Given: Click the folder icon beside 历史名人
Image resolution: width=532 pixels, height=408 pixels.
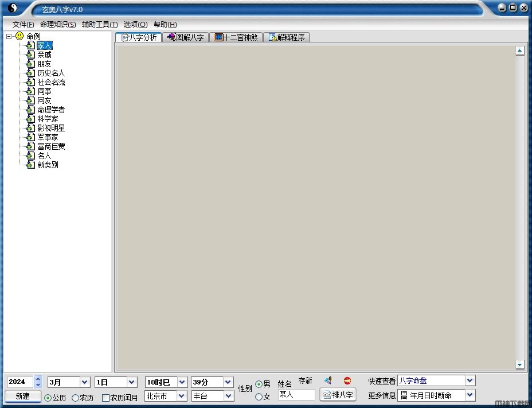Looking at the screenshot, I should [x=30, y=73].
